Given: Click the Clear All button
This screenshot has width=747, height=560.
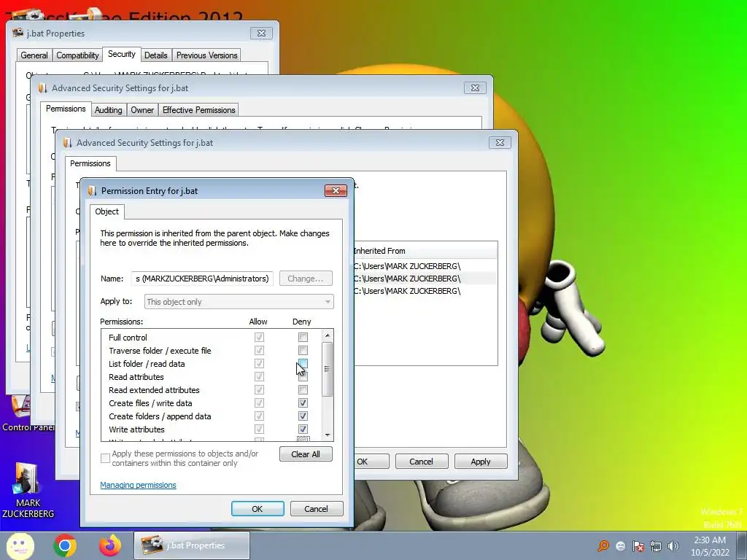Looking at the screenshot, I should pos(306,454).
